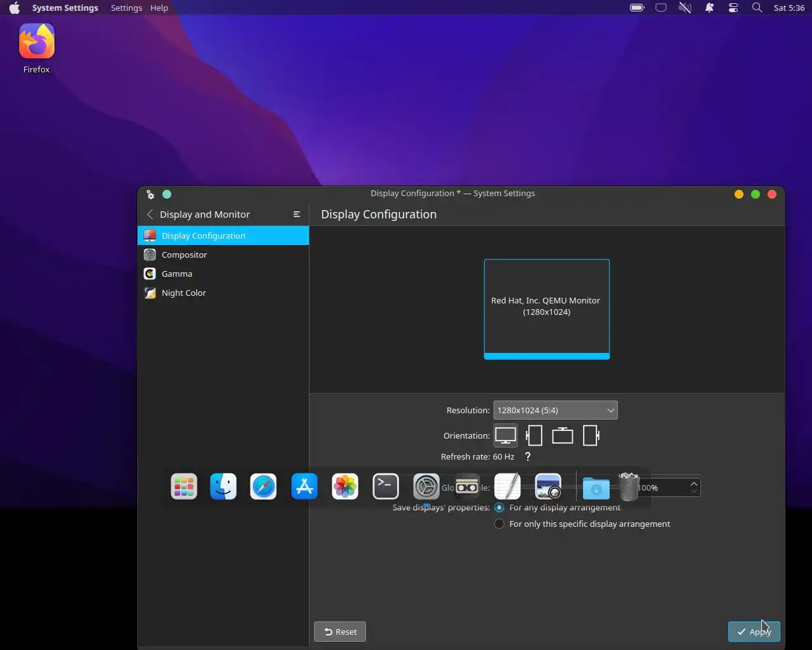Open the text editor notepad dock icon
Viewport: 812px width, 650px height.
tap(507, 487)
